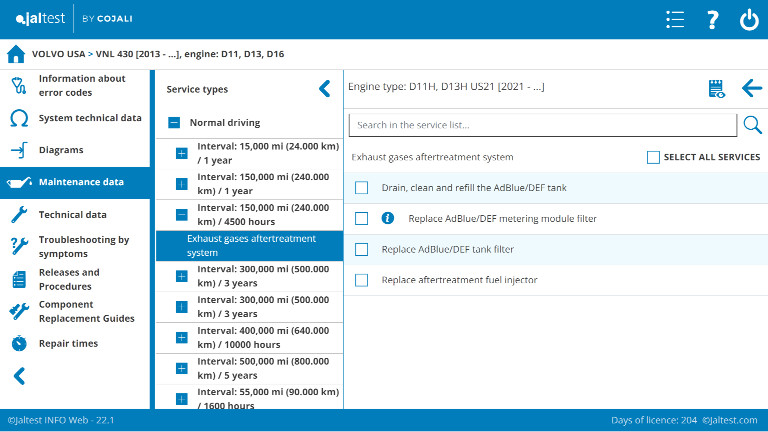Click the power/logout icon
Image resolution: width=768 pixels, height=432 pixels.
(749, 20)
